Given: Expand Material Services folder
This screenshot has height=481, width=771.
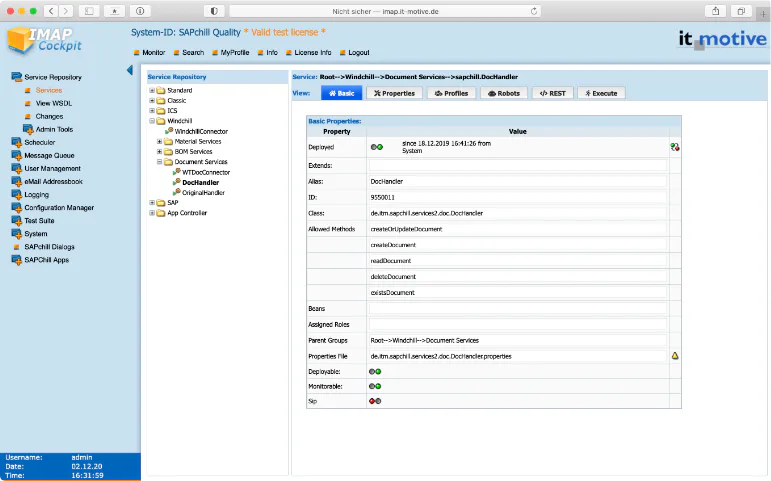Looking at the screenshot, I should (x=159, y=141).
